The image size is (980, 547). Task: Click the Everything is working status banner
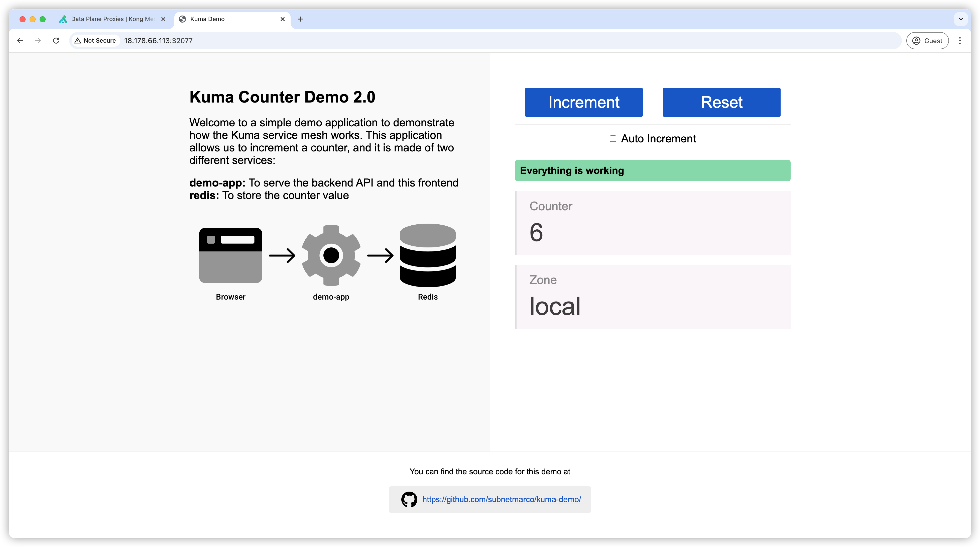click(x=652, y=170)
